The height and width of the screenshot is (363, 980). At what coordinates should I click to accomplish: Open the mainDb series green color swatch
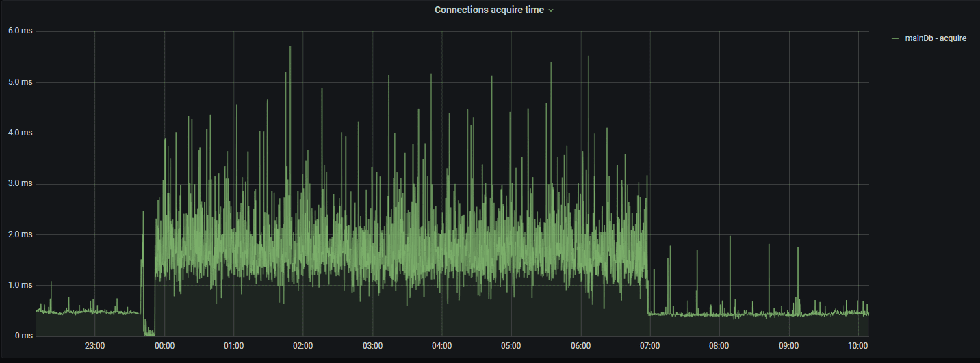(x=895, y=38)
